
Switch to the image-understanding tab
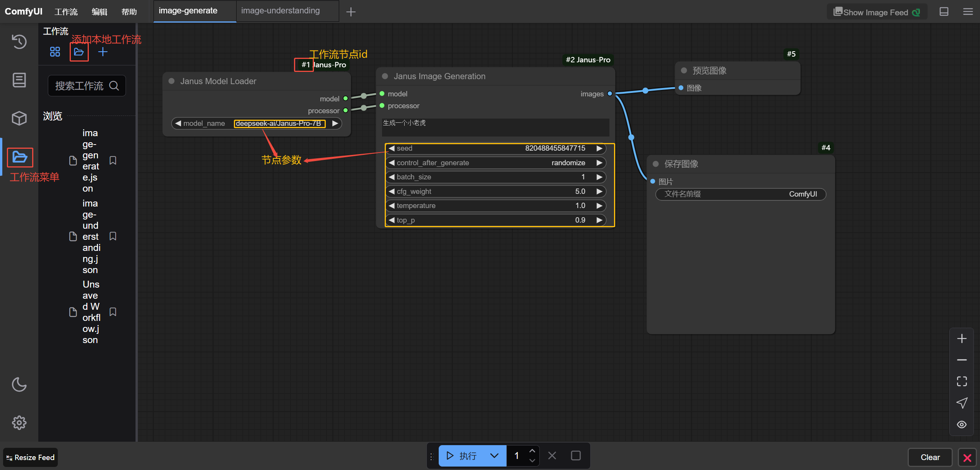tap(280, 11)
